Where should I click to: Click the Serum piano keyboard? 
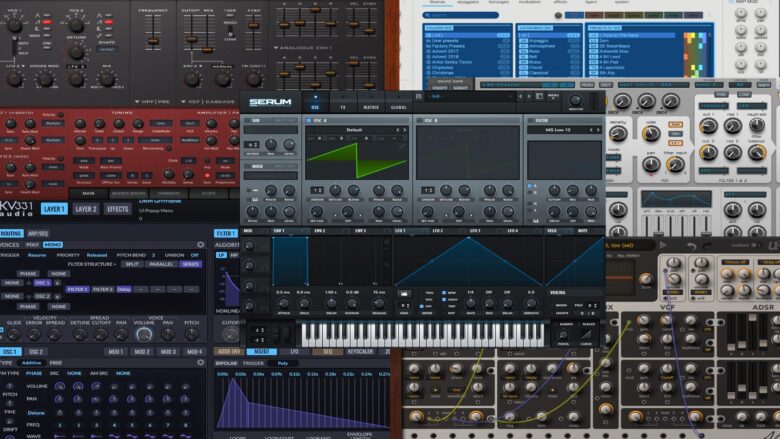[x=422, y=335]
